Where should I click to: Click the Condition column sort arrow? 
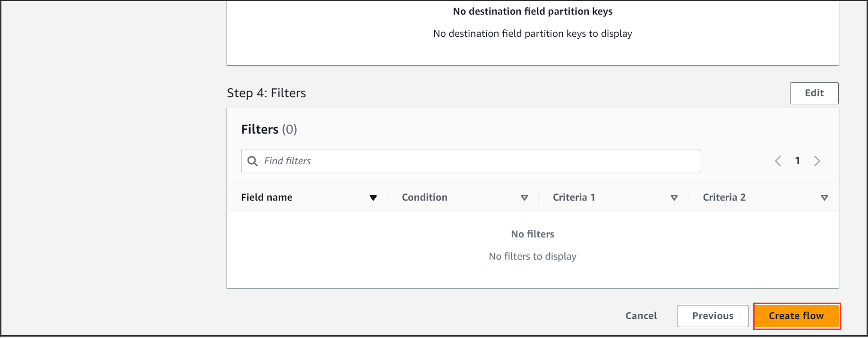click(x=524, y=198)
